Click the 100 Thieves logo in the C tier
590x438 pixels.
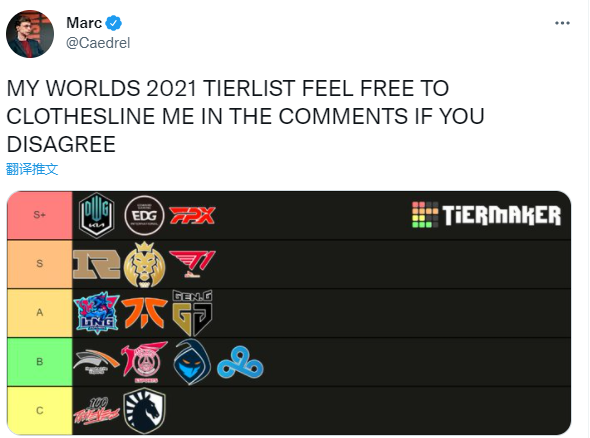(x=97, y=411)
